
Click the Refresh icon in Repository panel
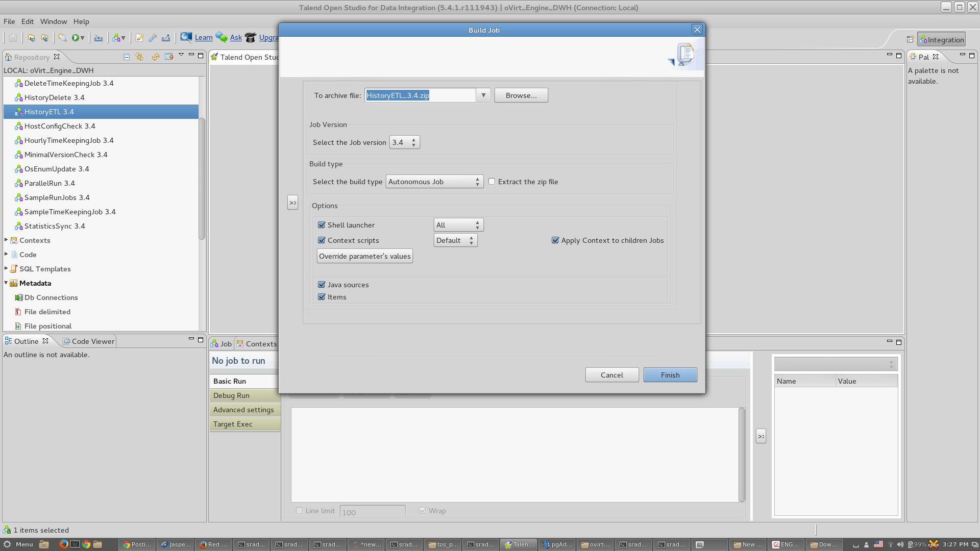point(155,57)
